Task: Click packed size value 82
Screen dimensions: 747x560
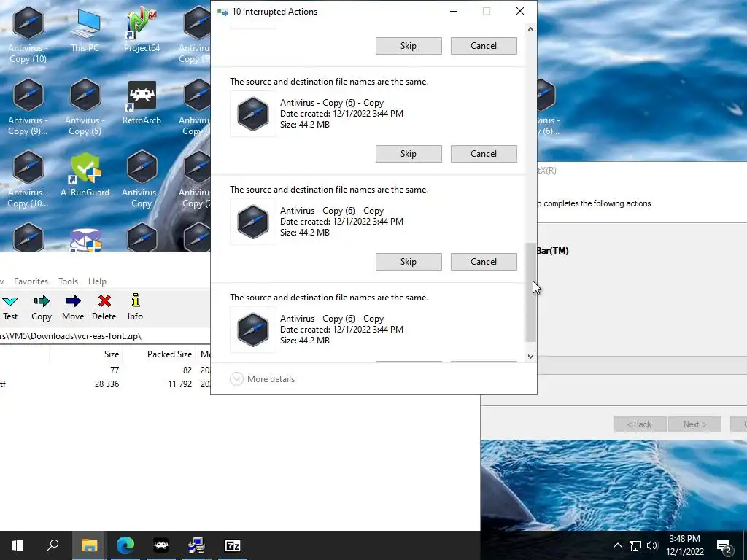Action: coord(187,370)
